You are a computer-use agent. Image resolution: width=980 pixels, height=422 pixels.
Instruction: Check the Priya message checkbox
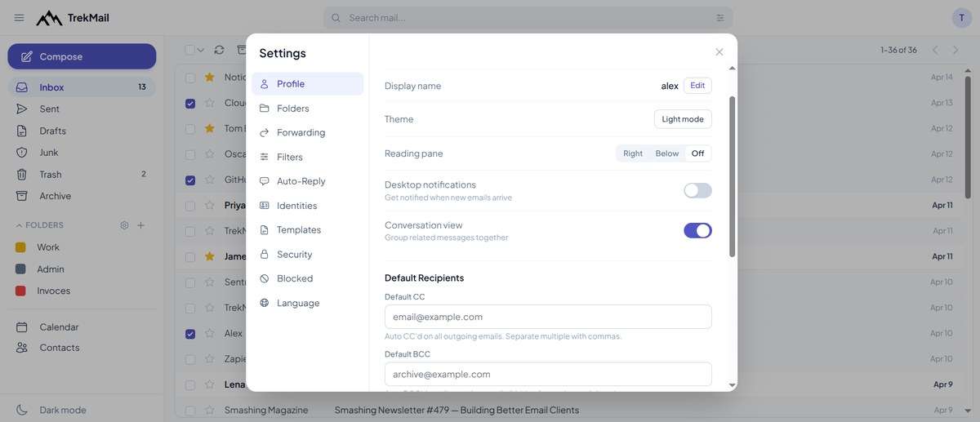coord(190,206)
